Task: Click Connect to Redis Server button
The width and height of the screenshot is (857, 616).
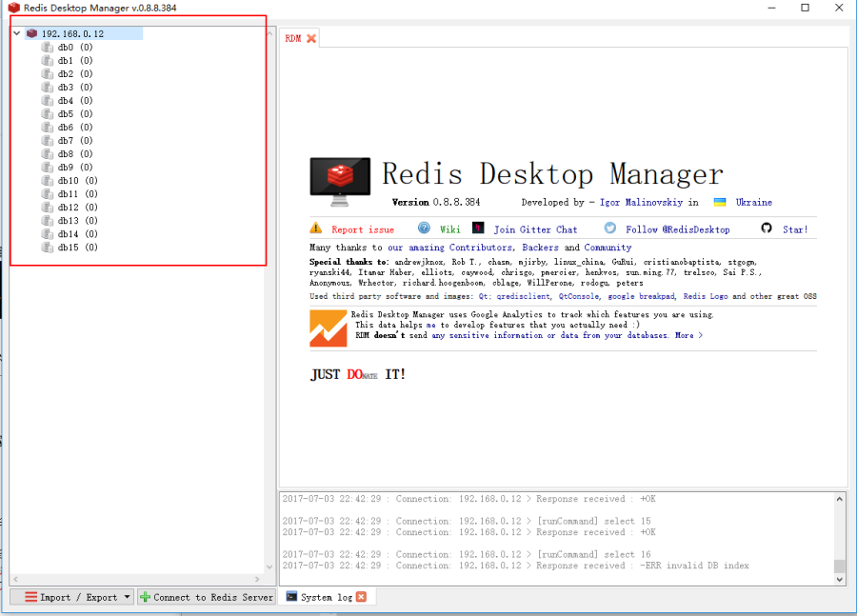Action: tap(206, 597)
